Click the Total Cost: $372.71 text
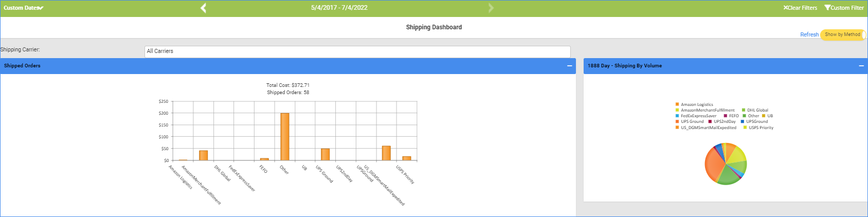The image size is (868, 217). 288,85
